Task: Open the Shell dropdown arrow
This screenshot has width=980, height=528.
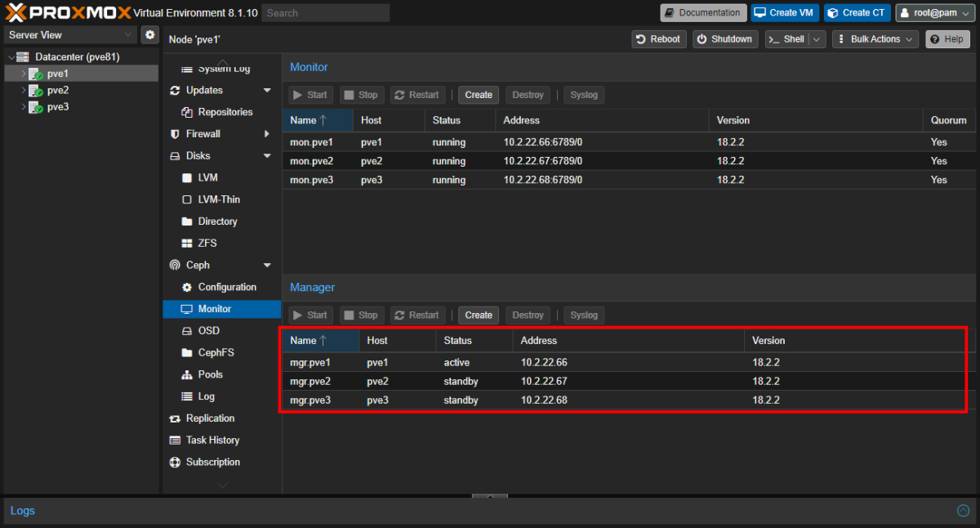Action: (817, 39)
